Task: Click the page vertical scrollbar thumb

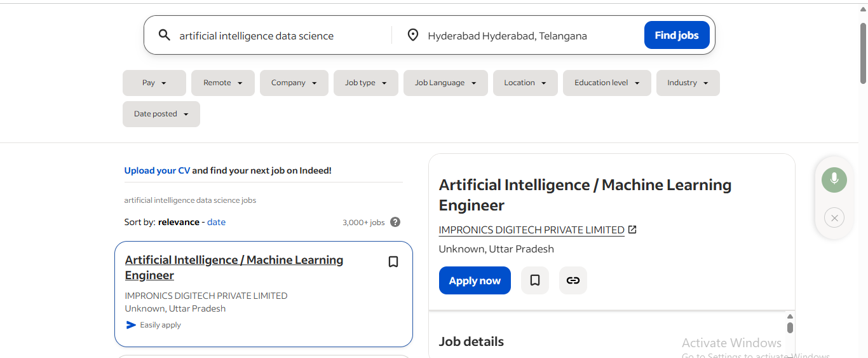Action: (863, 52)
